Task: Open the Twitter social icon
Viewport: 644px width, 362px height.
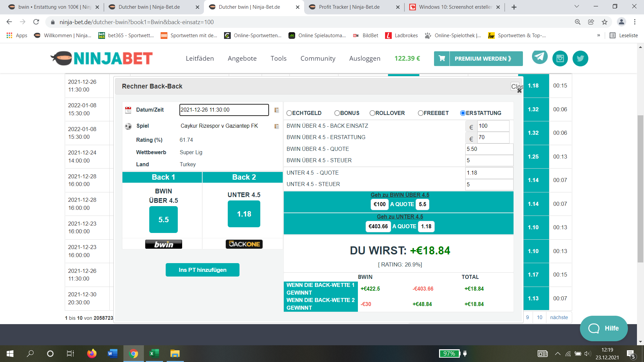Action: coord(580,58)
